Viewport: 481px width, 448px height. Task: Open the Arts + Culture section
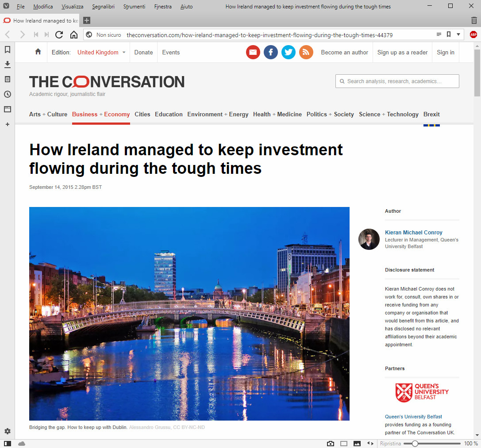click(x=48, y=115)
